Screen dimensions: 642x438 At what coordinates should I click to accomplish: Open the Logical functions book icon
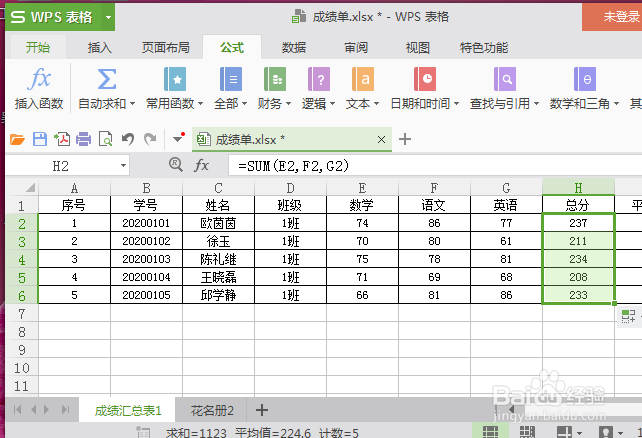pyautogui.click(x=319, y=79)
